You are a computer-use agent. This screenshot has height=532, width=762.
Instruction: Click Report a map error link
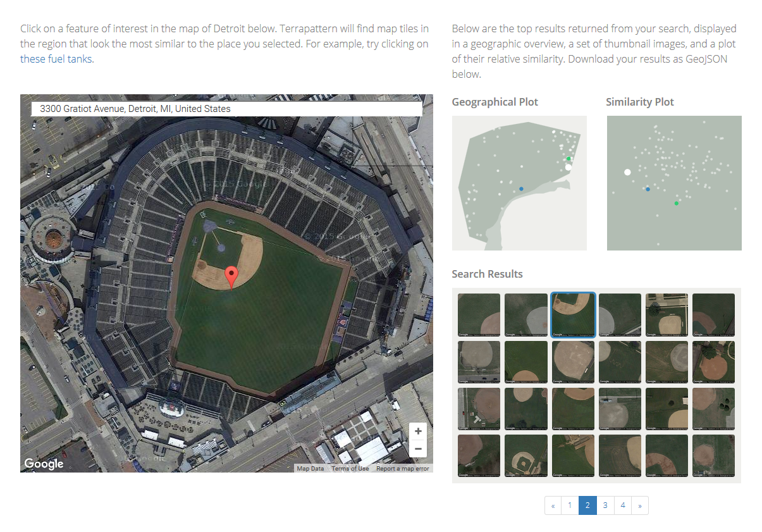(403, 469)
